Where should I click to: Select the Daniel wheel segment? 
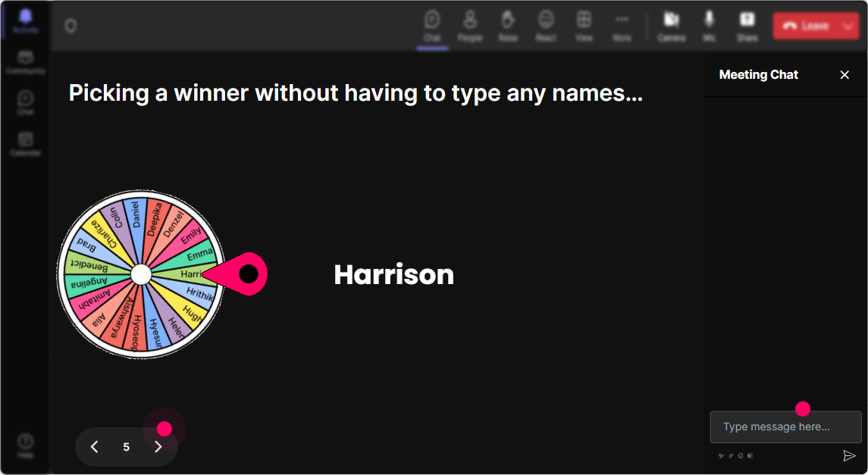[x=135, y=216]
